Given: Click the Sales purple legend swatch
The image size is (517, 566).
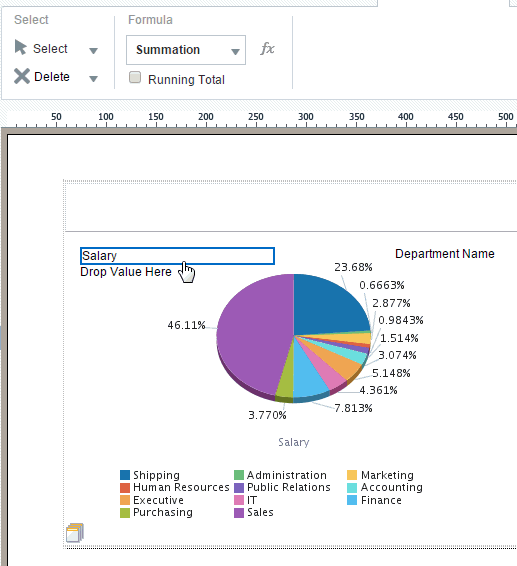Looking at the screenshot, I should pos(239,513).
